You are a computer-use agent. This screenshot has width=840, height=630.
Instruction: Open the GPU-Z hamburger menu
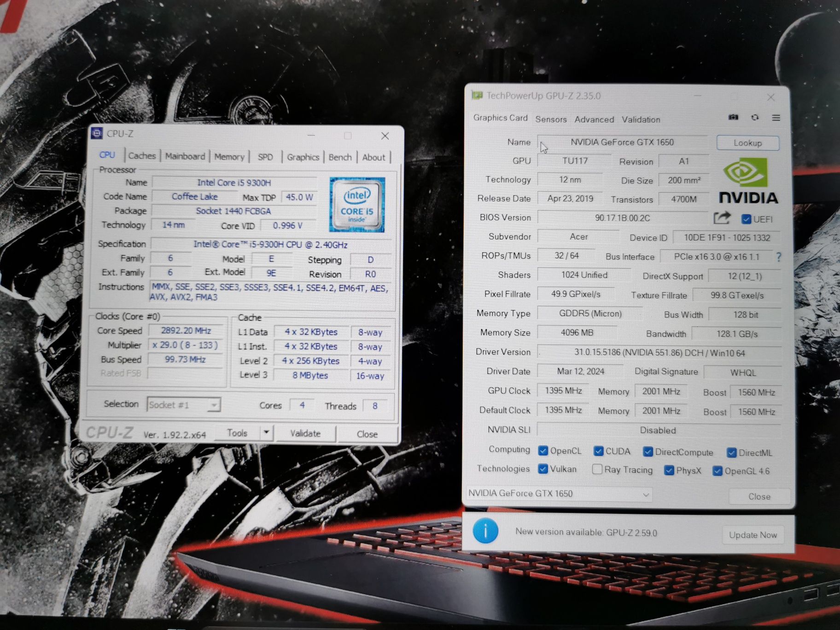click(776, 118)
